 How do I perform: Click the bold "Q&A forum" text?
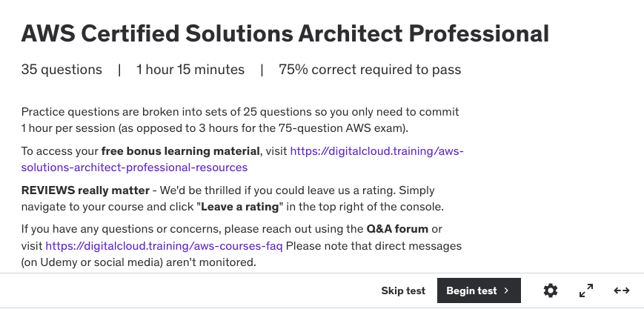(397, 228)
